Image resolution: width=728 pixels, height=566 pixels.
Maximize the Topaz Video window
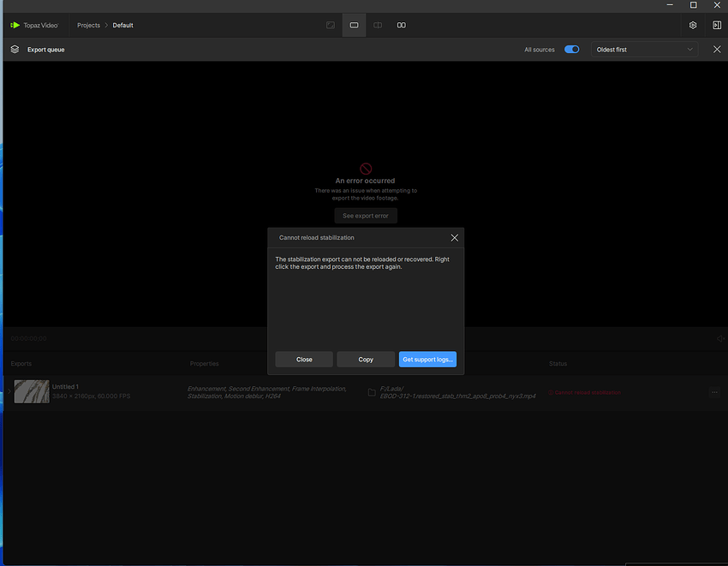[x=693, y=5]
